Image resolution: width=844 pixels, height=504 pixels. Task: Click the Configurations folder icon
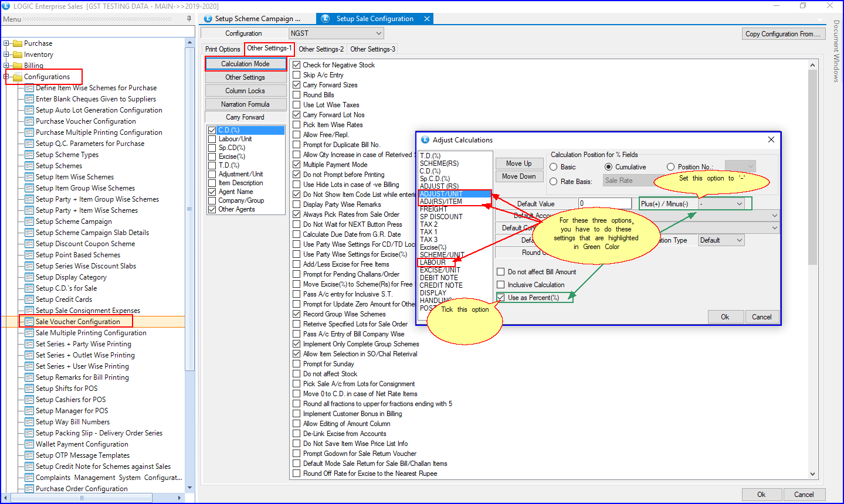tap(18, 77)
